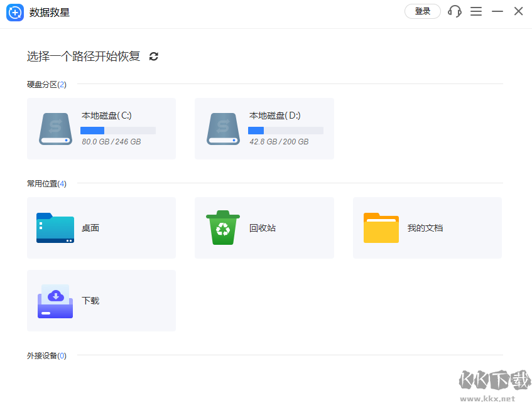Choose the 桌面 desktop folder icon

[55, 228]
